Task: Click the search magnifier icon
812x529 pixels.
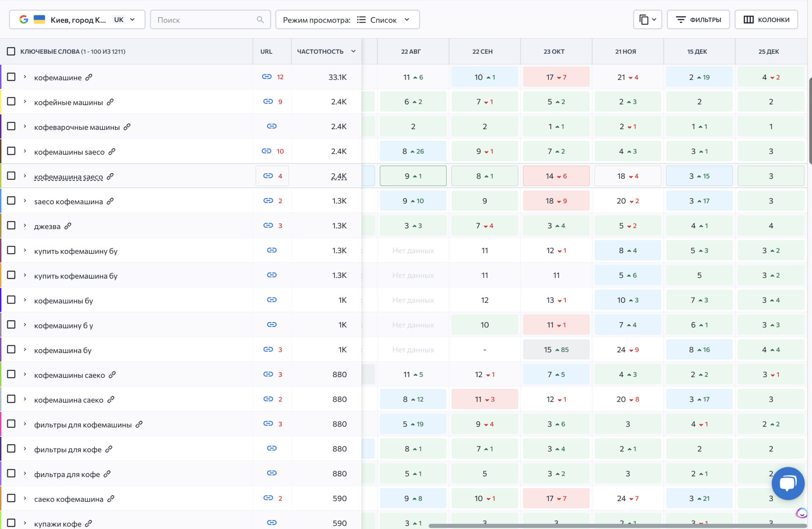Action: (260, 19)
